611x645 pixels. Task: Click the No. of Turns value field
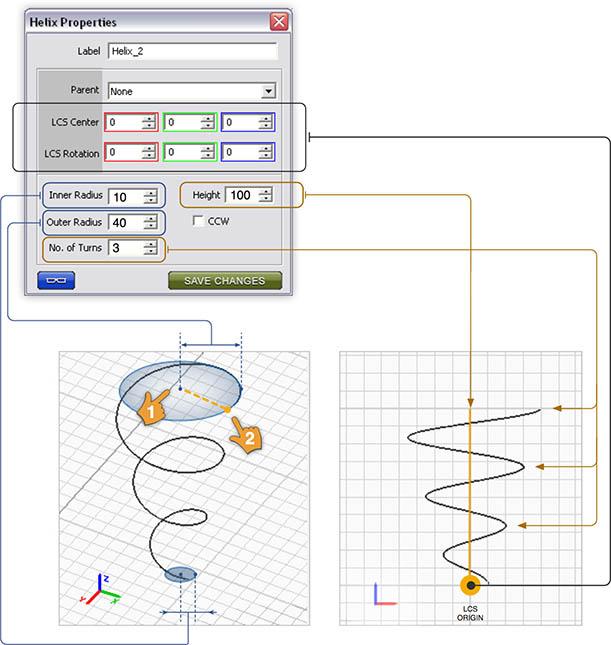click(126, 248)
